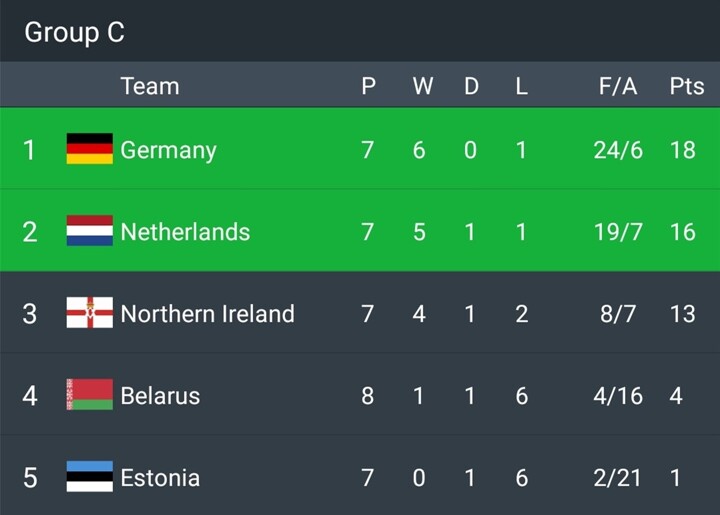This screenshot has width=720, height=515.
Task: Open the Germany team page
Action: (168, 150)
